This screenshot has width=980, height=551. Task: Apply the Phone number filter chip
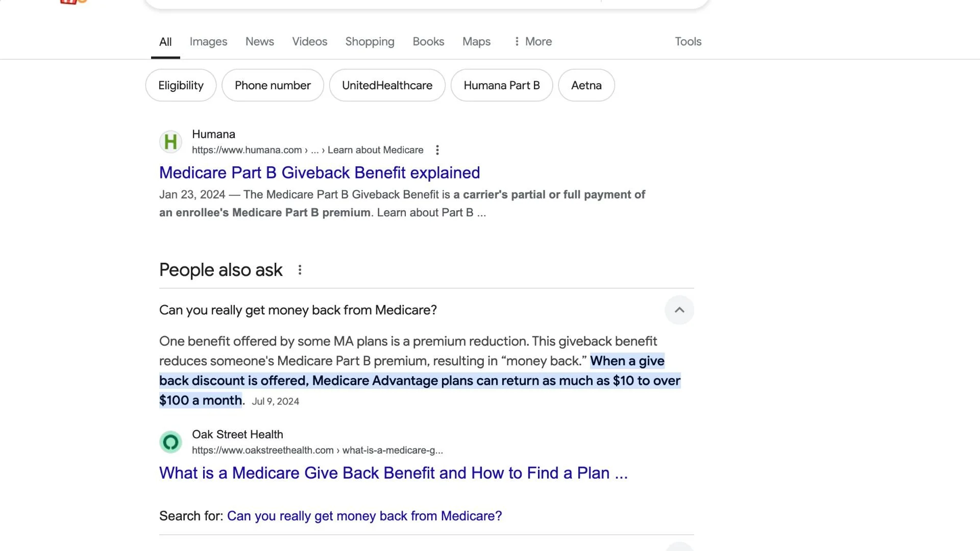pyautogui.click(x=273, y=85)
